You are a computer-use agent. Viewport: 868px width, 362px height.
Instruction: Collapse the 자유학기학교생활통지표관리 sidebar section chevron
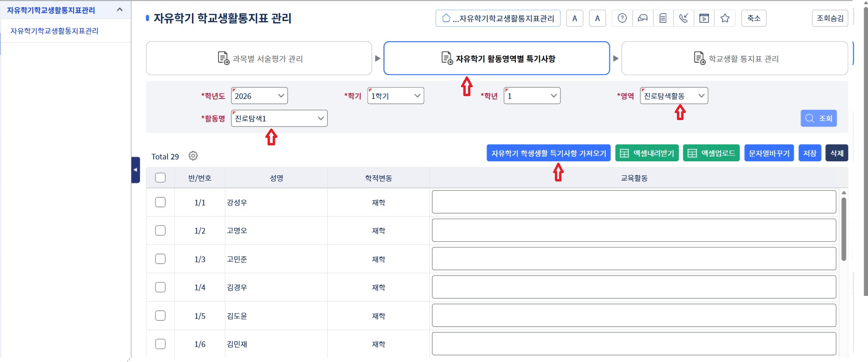[x=120, y=10]
